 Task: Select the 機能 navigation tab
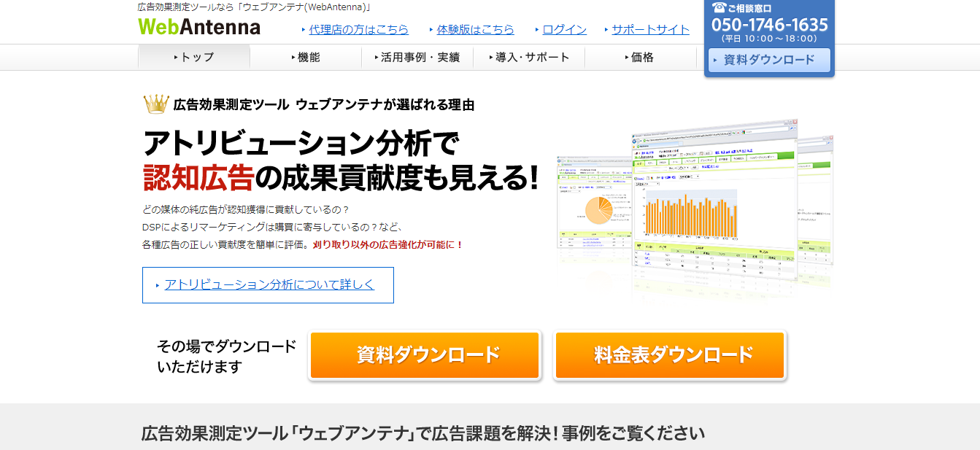(x=306, y=57)
